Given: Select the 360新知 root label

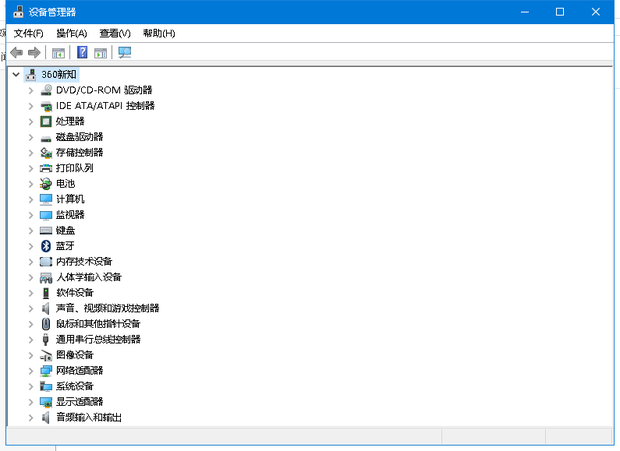Looking at the screenshot, I should click(x=59, y=74).
